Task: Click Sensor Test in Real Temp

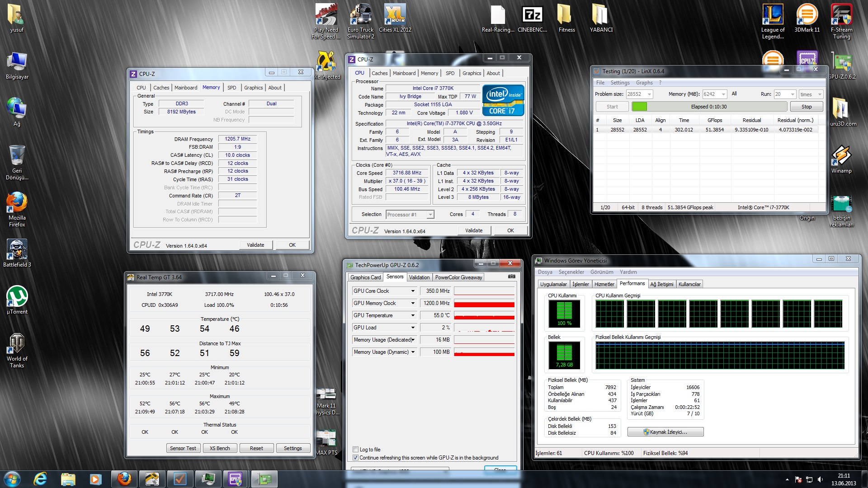Action: pos(183,448)
